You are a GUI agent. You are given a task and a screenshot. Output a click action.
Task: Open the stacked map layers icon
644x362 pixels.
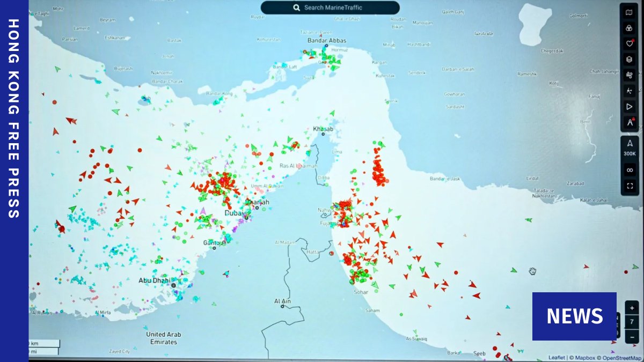[x=630, y=59]
